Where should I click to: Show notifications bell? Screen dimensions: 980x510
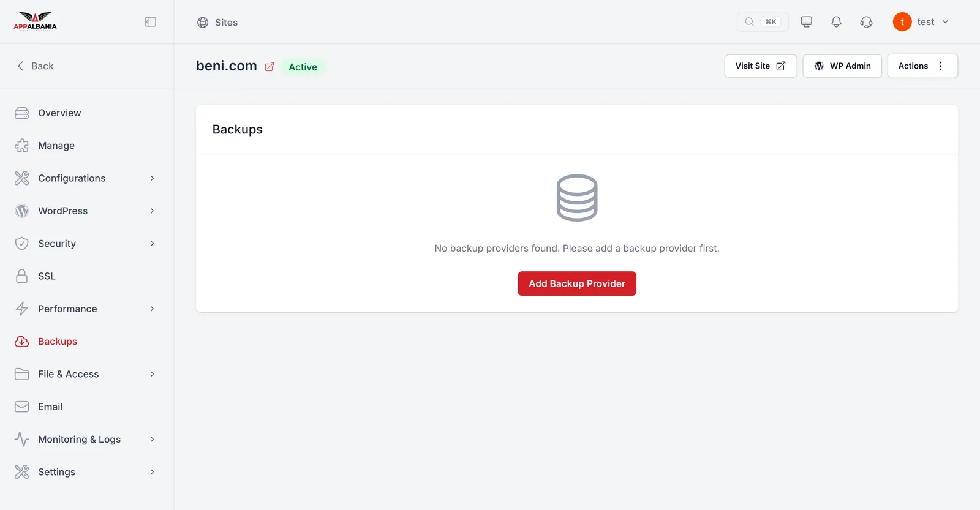[836, 22]
